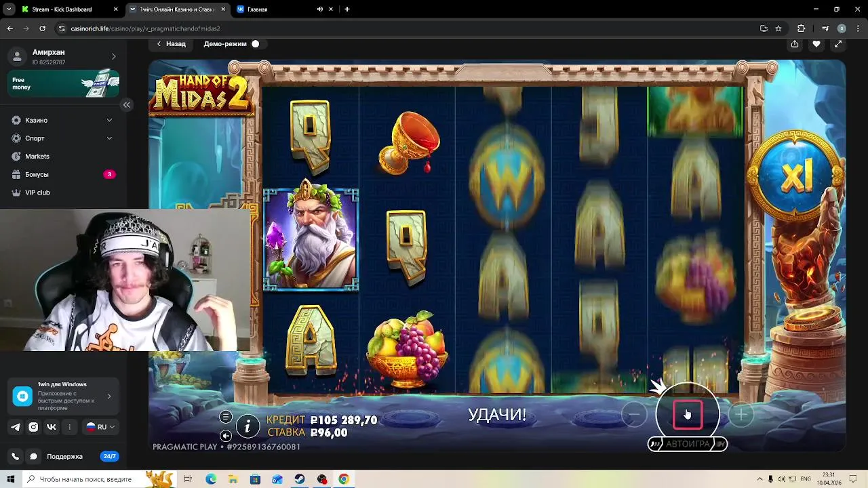Open the game info (i) icon

[x=248, y=426]
